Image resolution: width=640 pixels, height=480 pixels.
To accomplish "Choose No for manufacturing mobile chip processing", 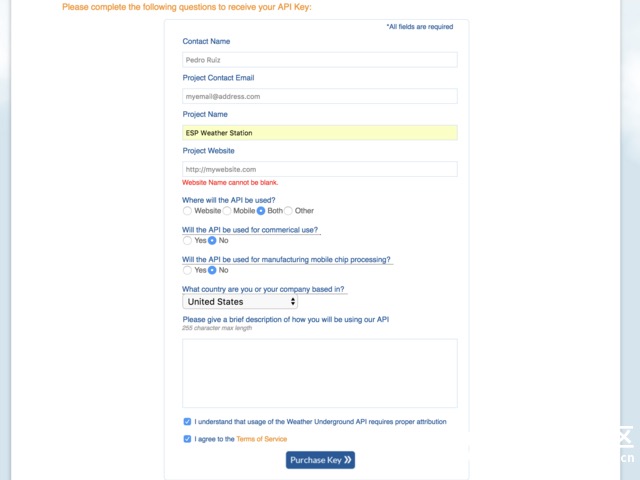I will click(x=212, y=270).
